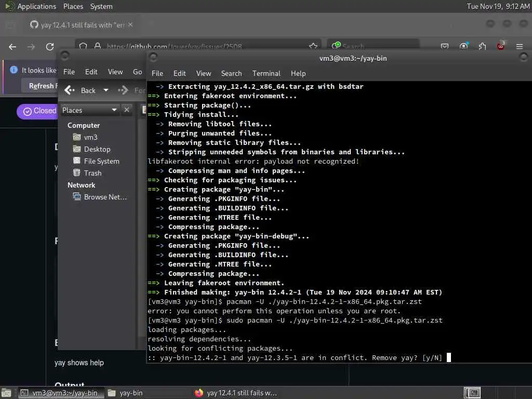Close the yay 12.4.1 browser tab
532x399 pixels.
[x=130, y=25]
